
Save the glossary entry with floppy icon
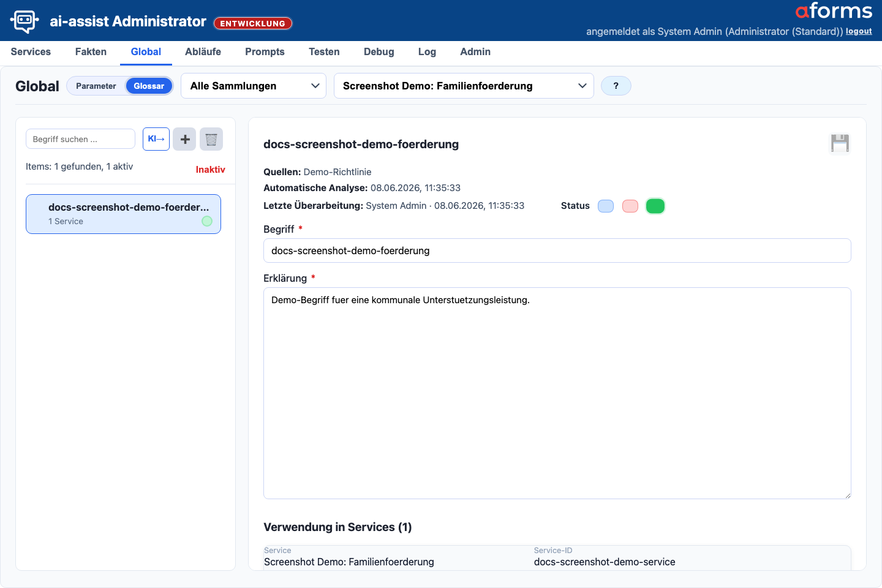pos(840,143)
